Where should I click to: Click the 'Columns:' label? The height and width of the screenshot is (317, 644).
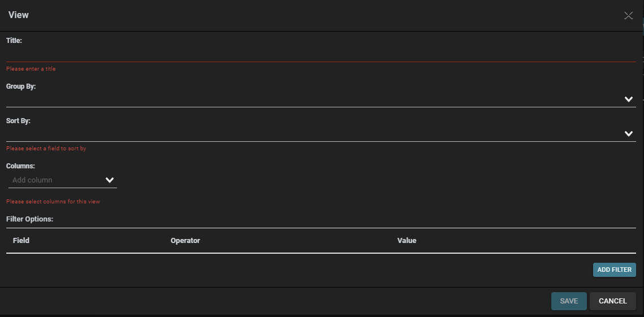(x=20, y=166)
